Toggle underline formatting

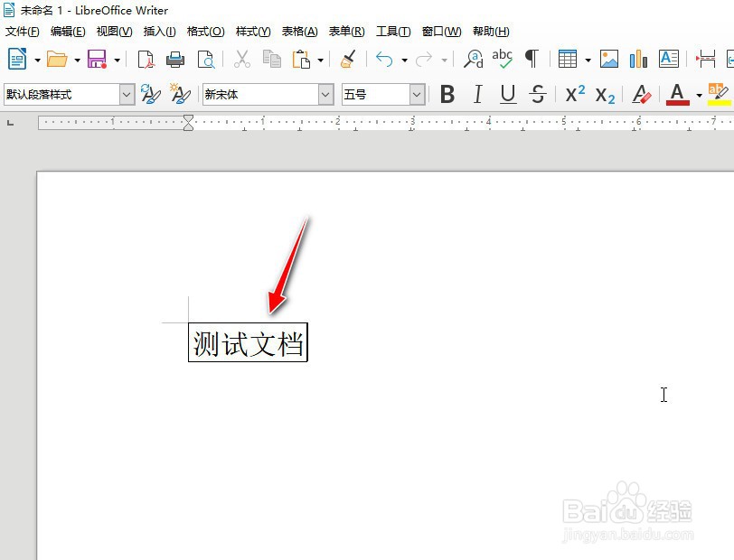point(507,94)
